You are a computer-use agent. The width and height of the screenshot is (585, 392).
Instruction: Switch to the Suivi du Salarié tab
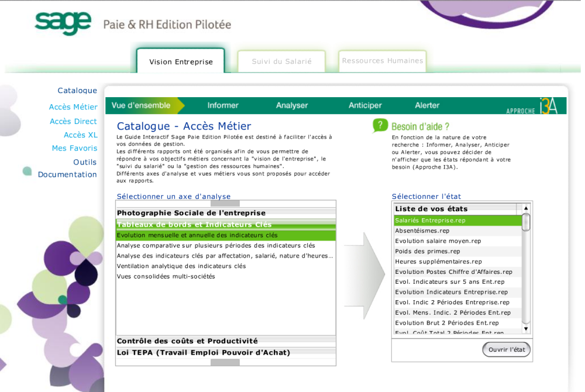click(x=282, y=61)
